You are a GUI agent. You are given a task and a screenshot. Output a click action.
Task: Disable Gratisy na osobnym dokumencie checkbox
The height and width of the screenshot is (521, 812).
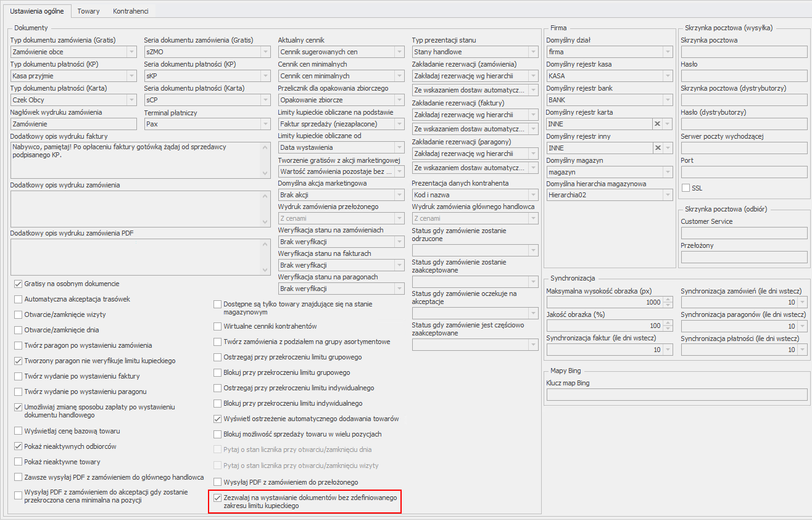18,284
